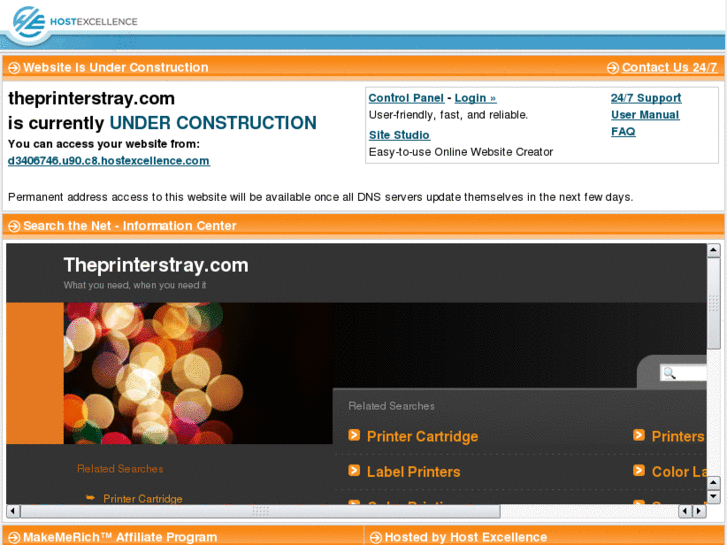Viewport: 727px width, 545px height.
Task: Click the embedded page search input field
Action: click(683, 373)
